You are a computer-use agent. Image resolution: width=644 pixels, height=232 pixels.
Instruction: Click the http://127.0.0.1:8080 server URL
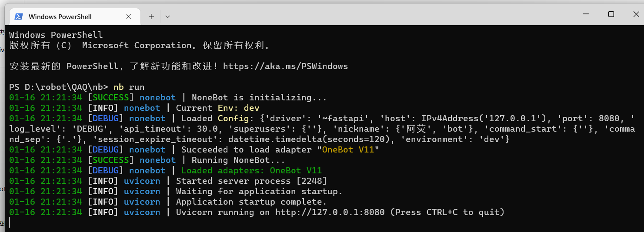point(330,212)
